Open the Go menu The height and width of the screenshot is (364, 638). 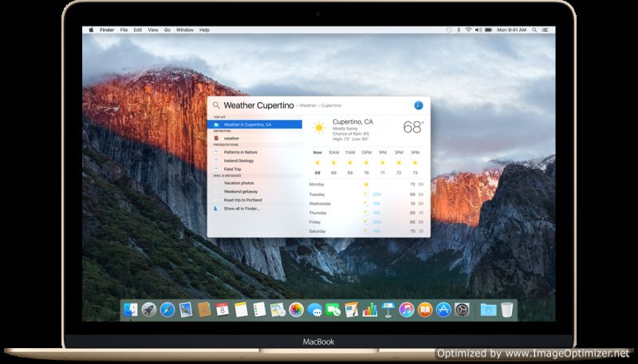coord(167,29)
